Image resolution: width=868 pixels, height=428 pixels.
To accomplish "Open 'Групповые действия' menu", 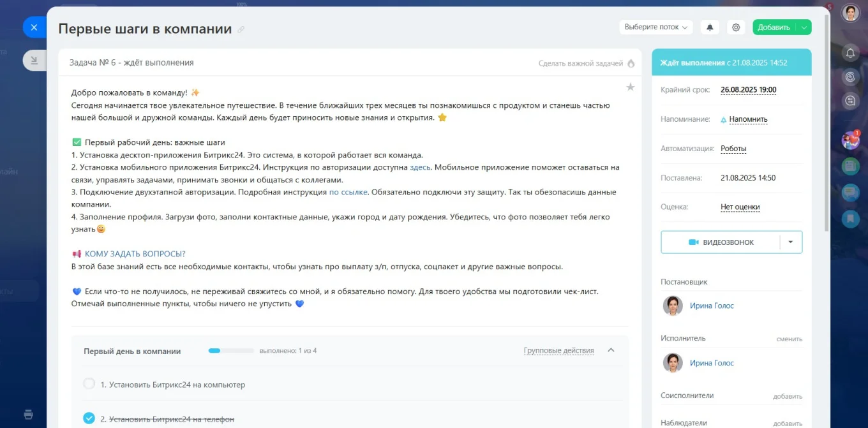I will [x=558, y=351].
